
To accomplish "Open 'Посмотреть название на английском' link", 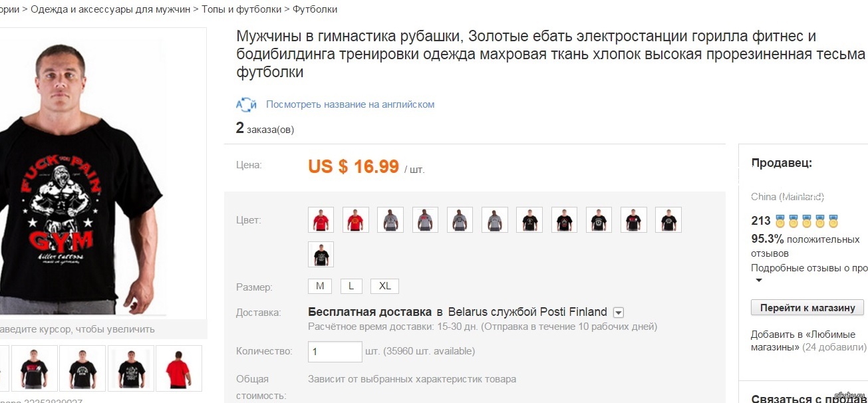I will coord(350,104).
